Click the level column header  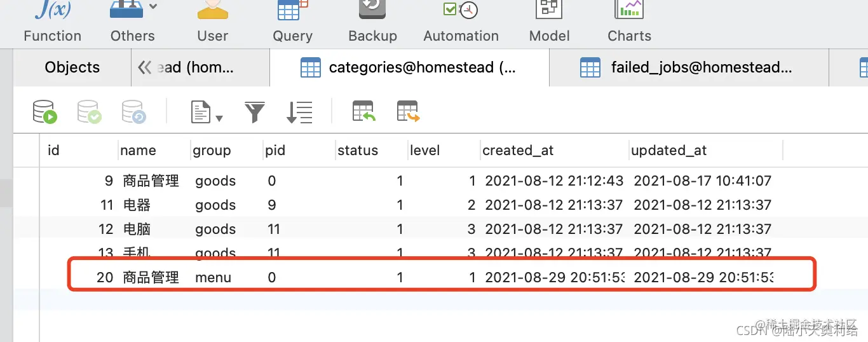[x=444, y=151]
